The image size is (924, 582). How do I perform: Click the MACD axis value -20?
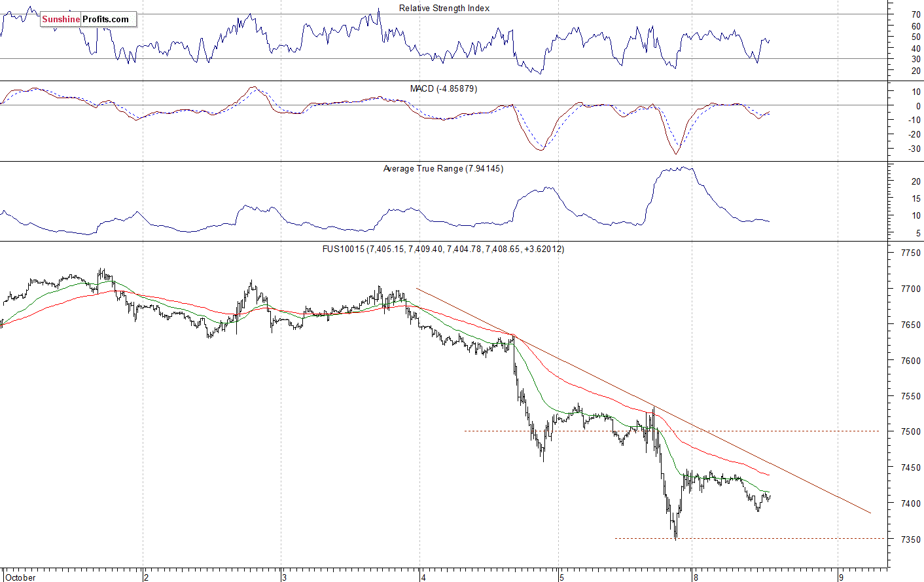click(x=914, y=135)
